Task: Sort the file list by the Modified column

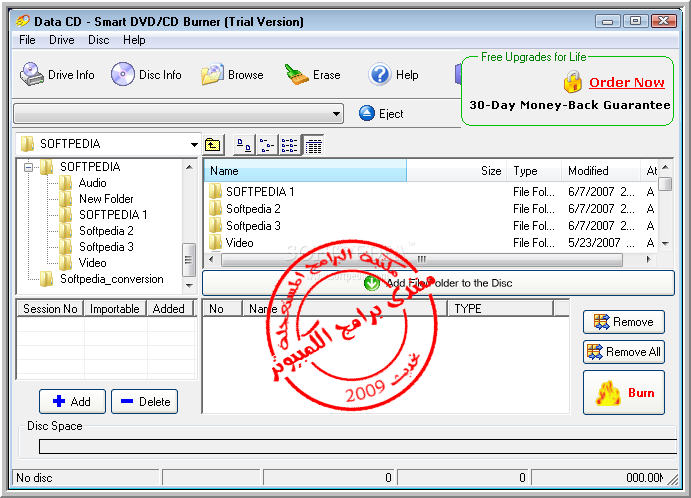Action: tap(601, 171)
